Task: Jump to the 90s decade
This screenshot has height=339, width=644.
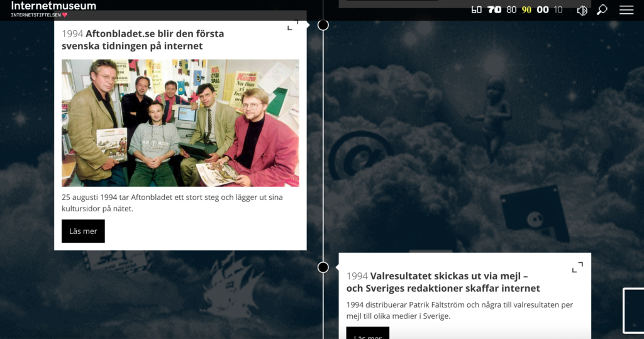Action: click(x=526, y=10)
